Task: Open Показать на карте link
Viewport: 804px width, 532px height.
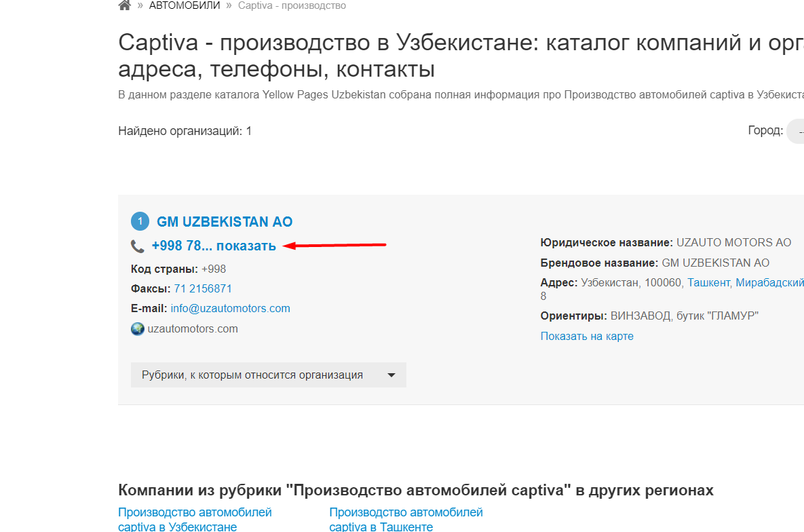Action: 587,336
